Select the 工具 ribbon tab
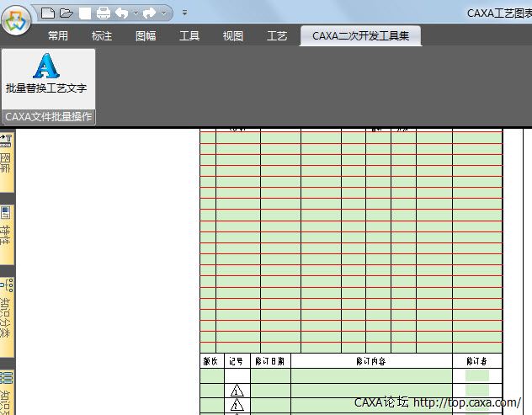This screenshot has width=532, height=415. pyautogui.click(x=189, y=36)
